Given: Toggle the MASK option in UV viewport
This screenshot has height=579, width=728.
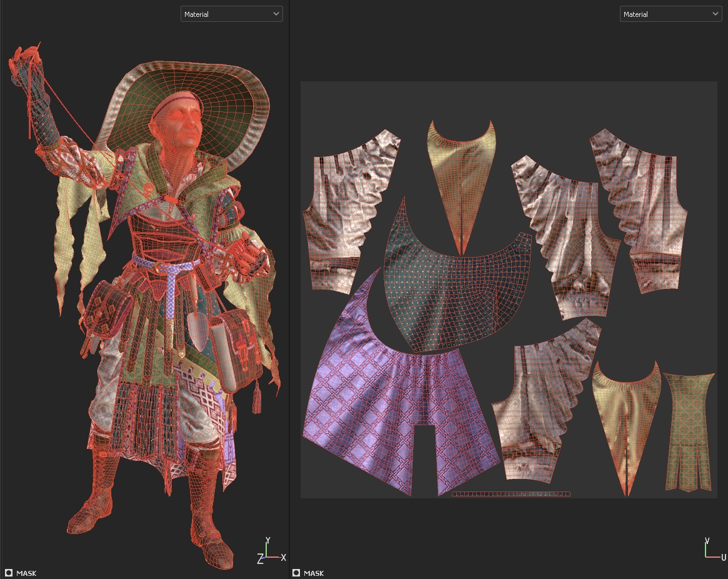Looking at the screenshot, I should [x=296, y=573].
